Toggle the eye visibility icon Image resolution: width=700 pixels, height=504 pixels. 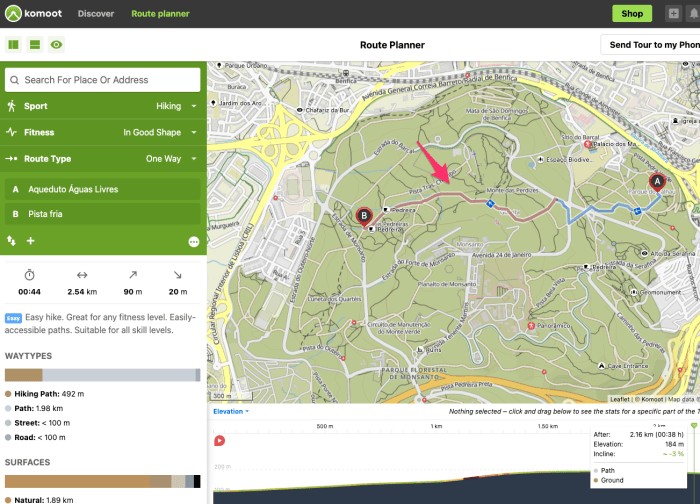click(x=56, y=44)
